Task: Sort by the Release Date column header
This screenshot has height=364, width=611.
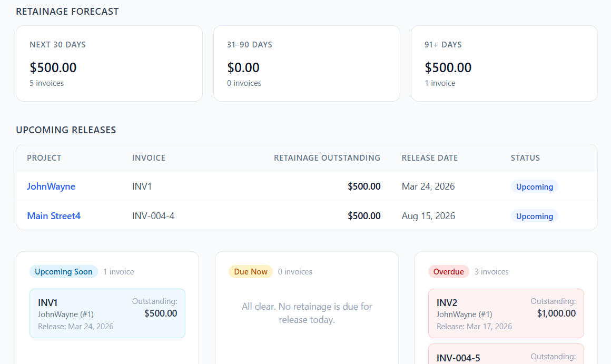Action: (x=429, y=158)
